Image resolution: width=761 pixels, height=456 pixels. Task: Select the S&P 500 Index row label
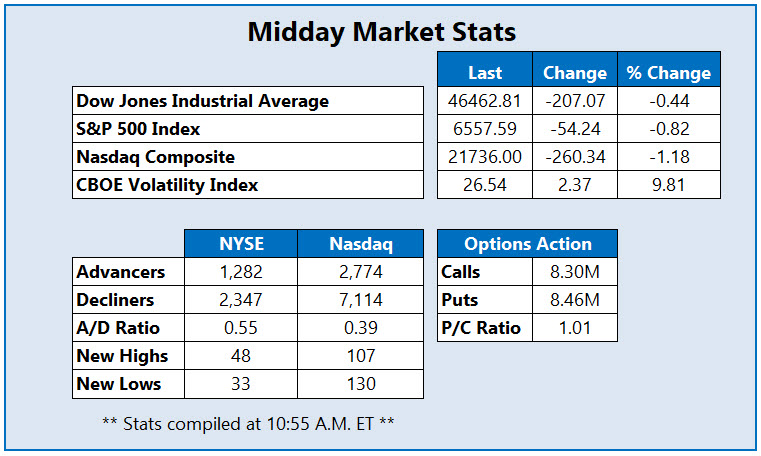click(139, 129)
